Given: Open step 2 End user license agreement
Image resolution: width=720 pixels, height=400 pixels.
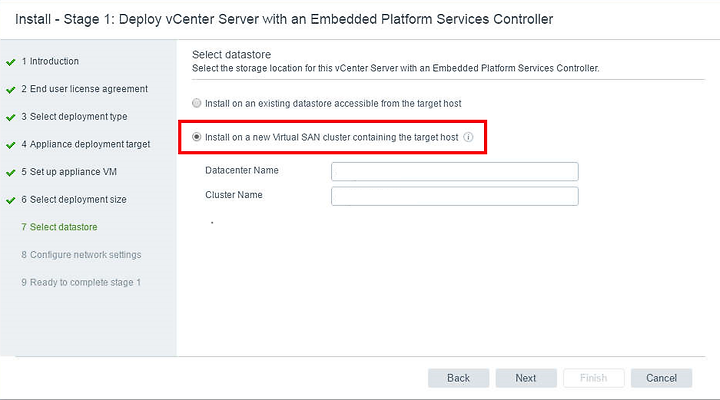Looking at the screenshot, I should tap(84, 89).
